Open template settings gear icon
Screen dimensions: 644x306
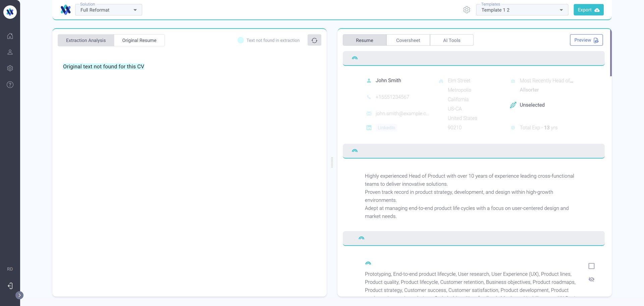pos(467,10)
